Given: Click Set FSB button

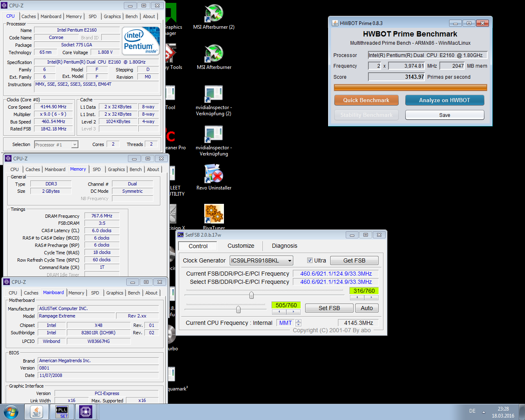Looking at the screenshot, I should click(329, 308).
